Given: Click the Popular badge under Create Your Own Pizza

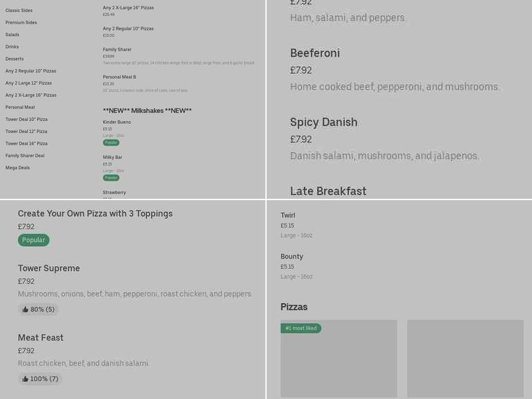Looking at the screenshot, I should [33, 240].
